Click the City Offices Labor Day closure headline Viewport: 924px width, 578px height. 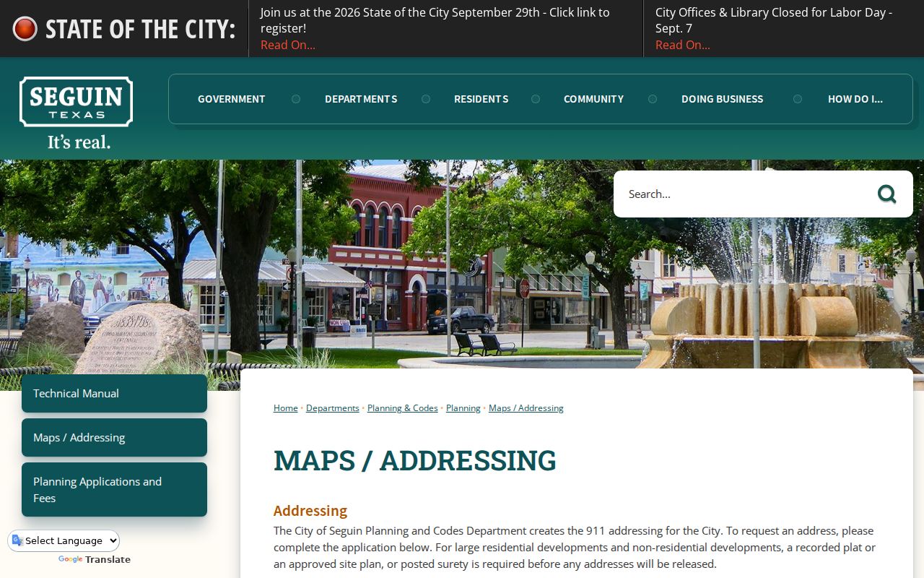tap(774, 20)
